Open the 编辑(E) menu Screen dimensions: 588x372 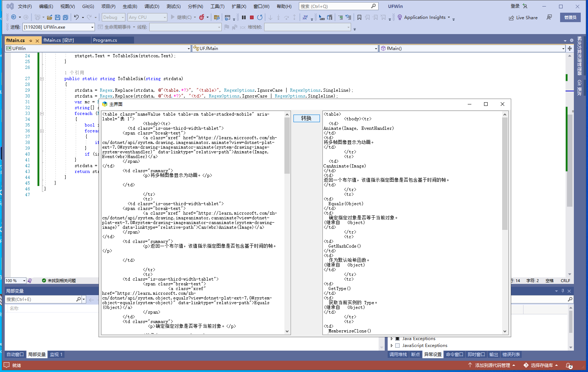[x=46, y=6]
